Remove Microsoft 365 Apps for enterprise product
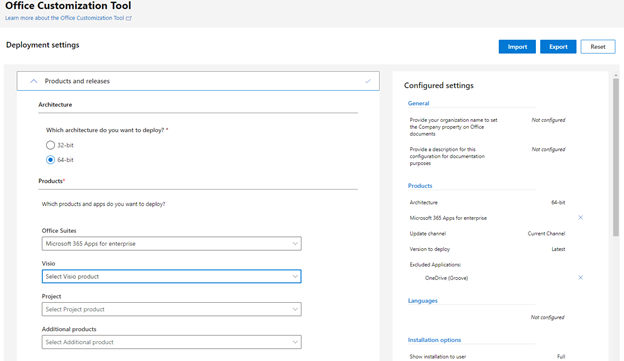This screenshot has height=361, width=624. pos(580,217)
